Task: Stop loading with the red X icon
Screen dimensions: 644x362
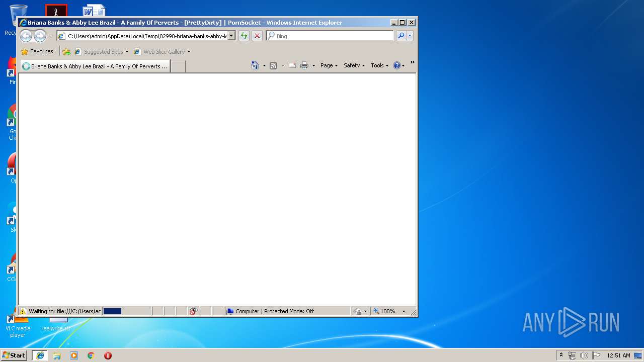Action: [x=257, y=36]
